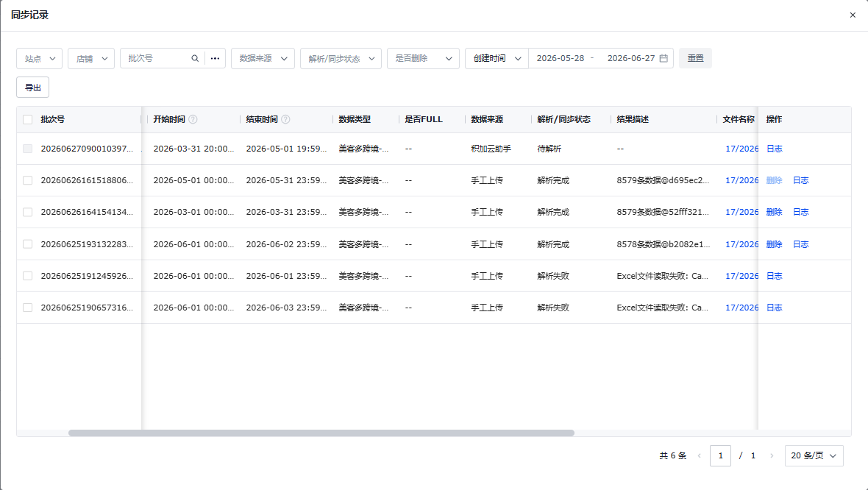Open the 创建时间 type dropdown
The image size is (868, 490).
point(497,58)
